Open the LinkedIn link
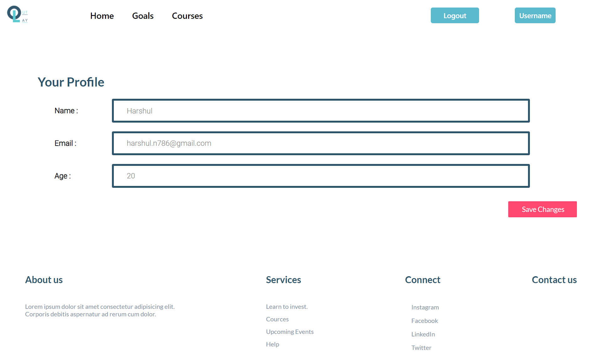This screenshot has height=364, width=602. click(423, 334)
